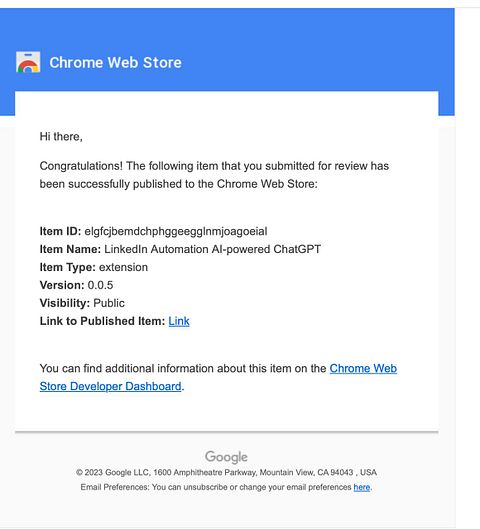Viewport: 480px width, 529px height.
Task: Open the Chrome Web Store Developer Dashboard link
Action: click(218, 377)
